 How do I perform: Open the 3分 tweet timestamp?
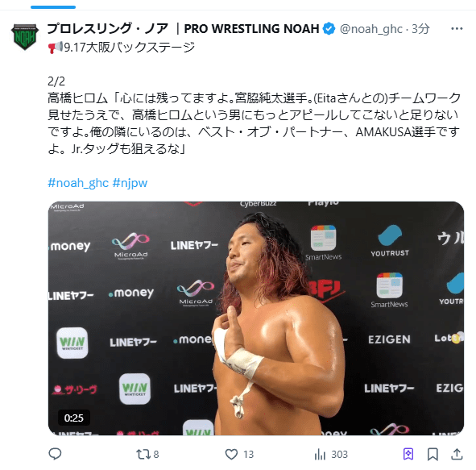point(420,29)
